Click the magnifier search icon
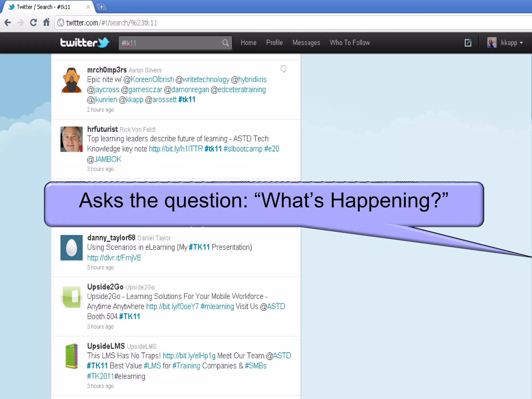The height and width of the screenshot is (399, 532). (226, 43)
